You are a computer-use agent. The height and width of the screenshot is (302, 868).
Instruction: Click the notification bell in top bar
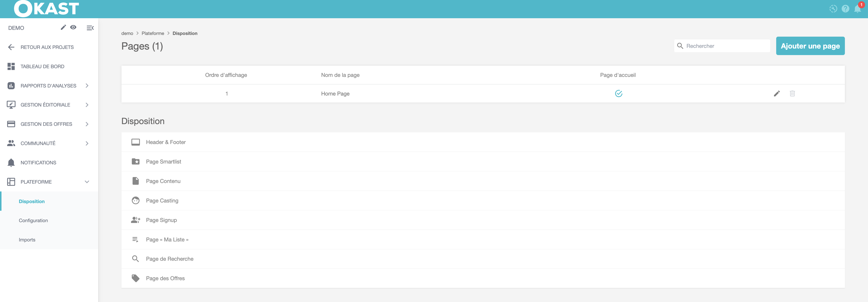[x=857, y=9]
